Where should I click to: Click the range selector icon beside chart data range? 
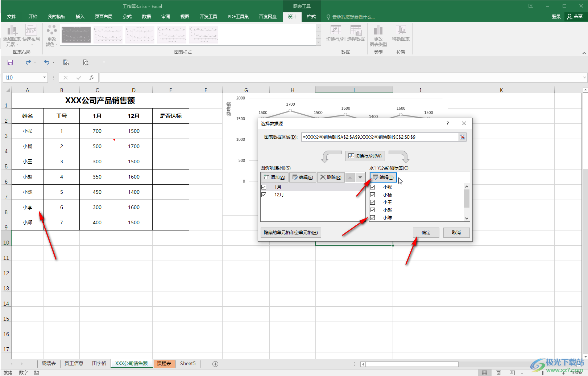coord(462,137)
